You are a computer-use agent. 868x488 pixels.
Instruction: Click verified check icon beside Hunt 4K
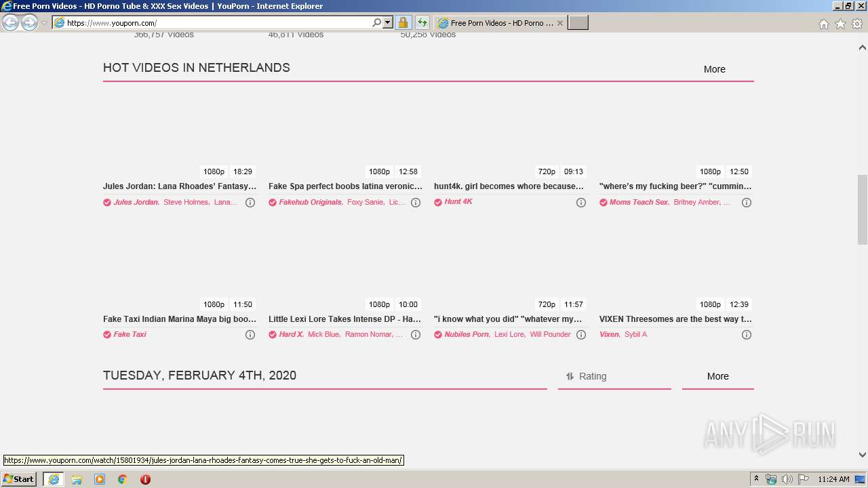pyautogui.click(x=438, y=202)
